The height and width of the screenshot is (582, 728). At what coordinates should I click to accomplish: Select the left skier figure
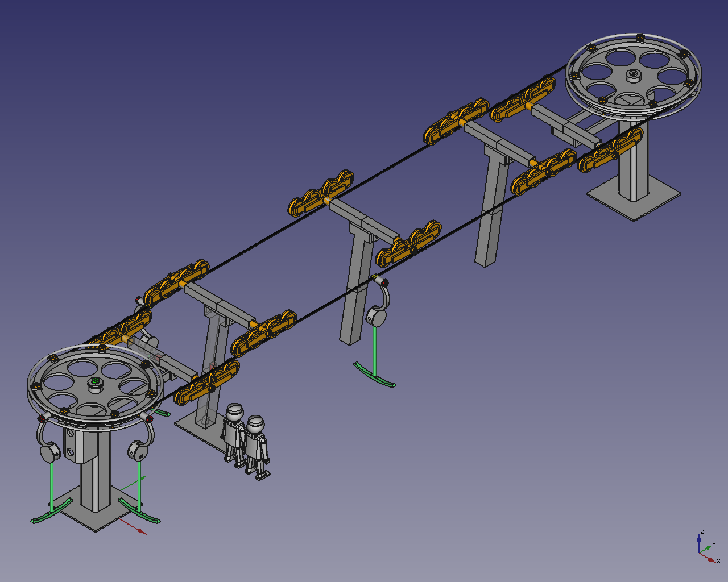[233, 435]
